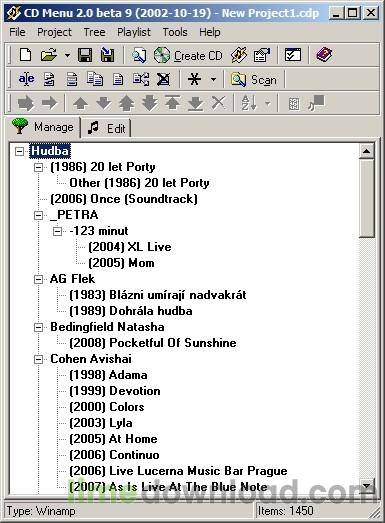Click the move down single arrow icon

pos(103,103)
